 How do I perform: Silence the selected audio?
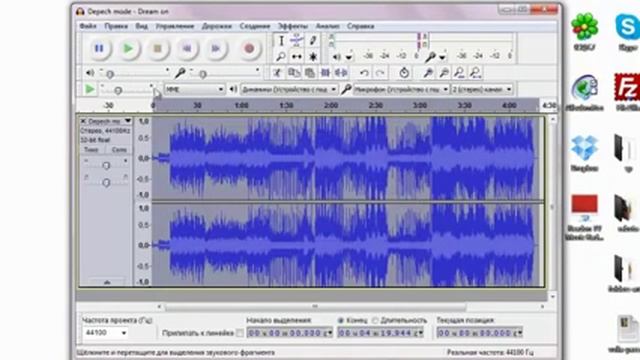[x=341, y=73]
